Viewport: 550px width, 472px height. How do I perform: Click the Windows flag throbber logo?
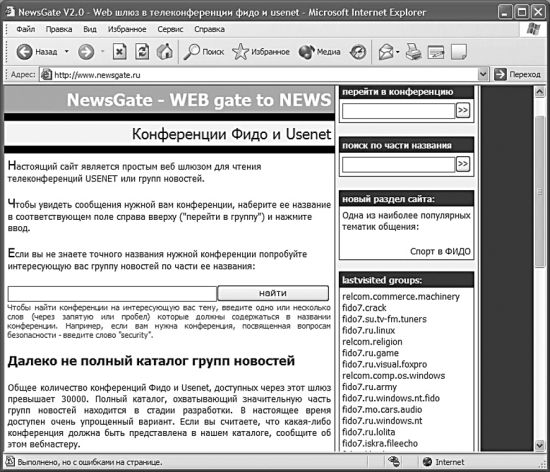534,29
